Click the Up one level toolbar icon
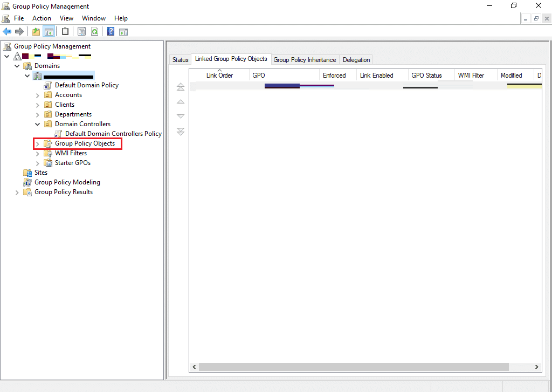The width and height of the screenshot is (552, 392). coord(36,32)
